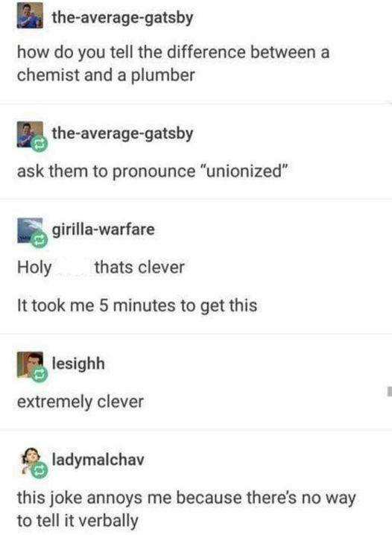Click the-average-gatsby username on first post
Viewport: 392px width, 535px height.
[x=122, y=17]
